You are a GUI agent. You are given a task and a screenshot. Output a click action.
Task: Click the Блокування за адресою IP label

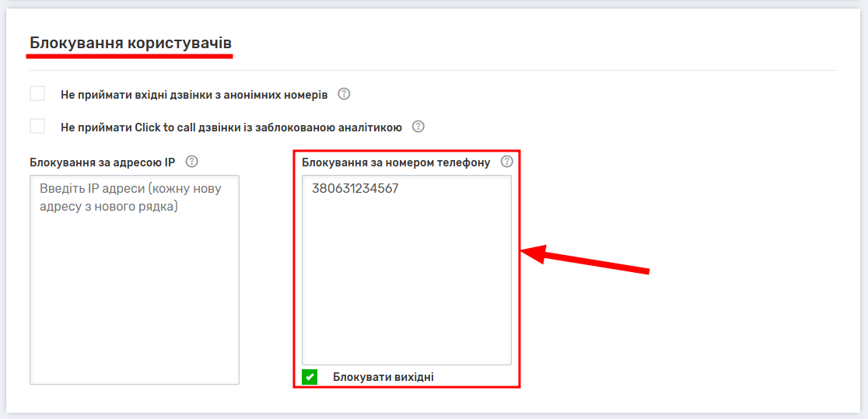pos(102,162)
